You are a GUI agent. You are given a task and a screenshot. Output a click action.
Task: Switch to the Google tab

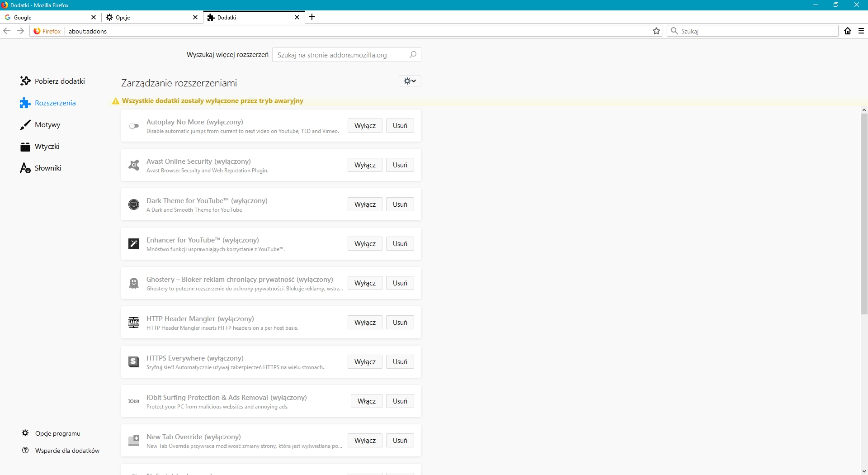[51, 17]
